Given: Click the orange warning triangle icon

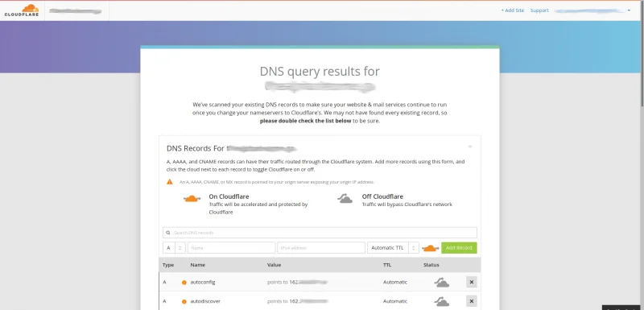Looking at the screenshot, I should coord(170,181).
